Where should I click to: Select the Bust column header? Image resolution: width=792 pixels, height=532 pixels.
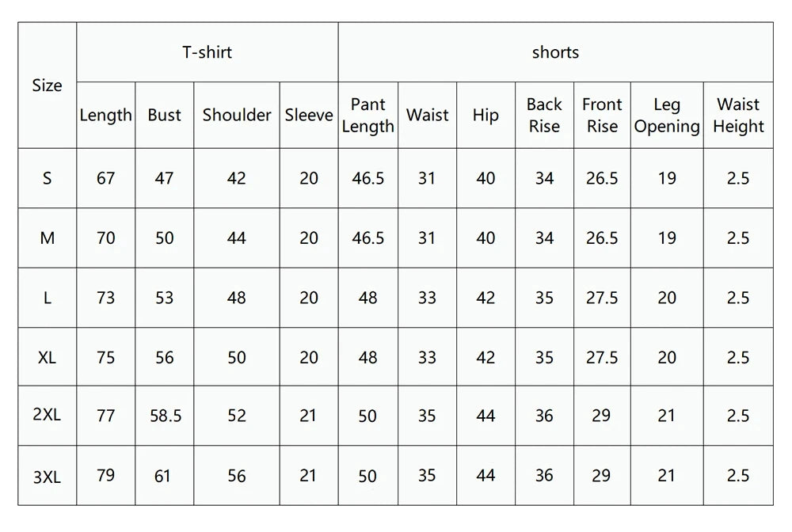coord(164,115)
